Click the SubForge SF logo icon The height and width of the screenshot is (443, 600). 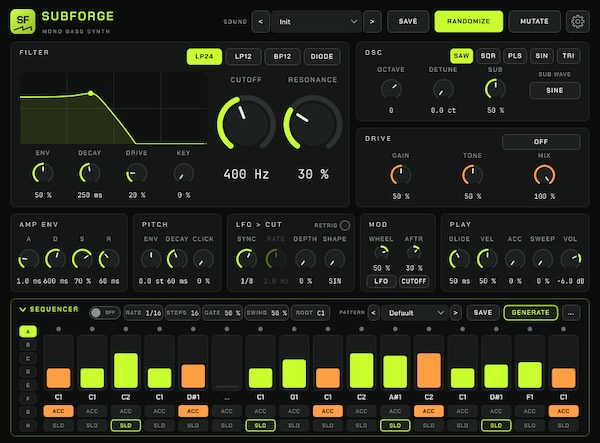click(23, 21)
